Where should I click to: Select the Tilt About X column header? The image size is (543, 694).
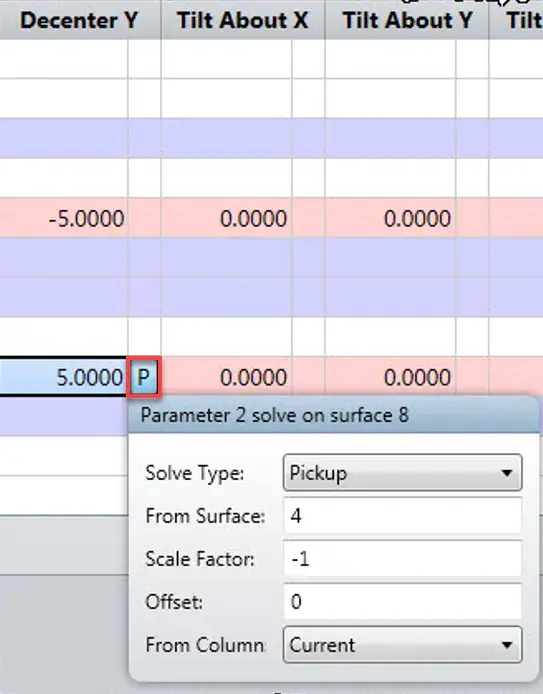(x=243, y=20)
